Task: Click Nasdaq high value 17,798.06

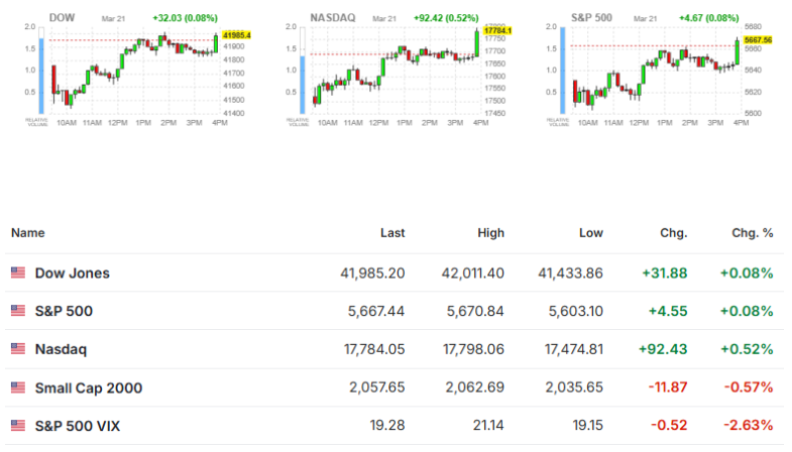Action: tap(473, 349)
